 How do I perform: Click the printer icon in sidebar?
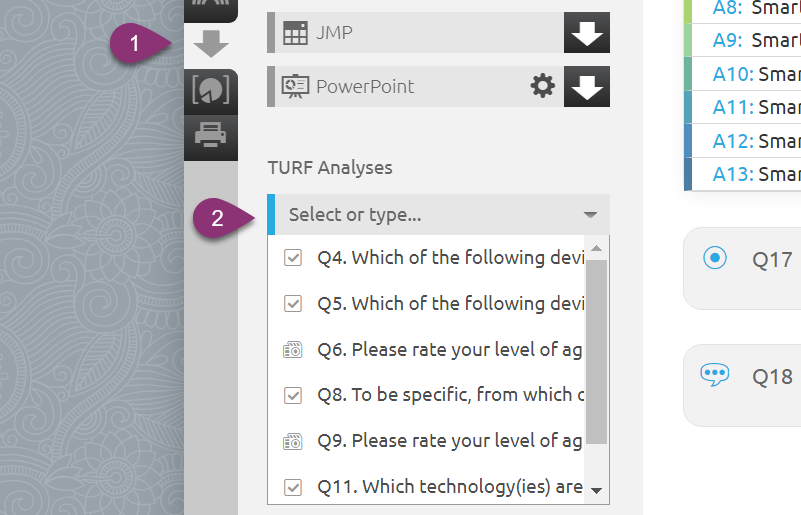pyautogui.click(x=211, y=135)
